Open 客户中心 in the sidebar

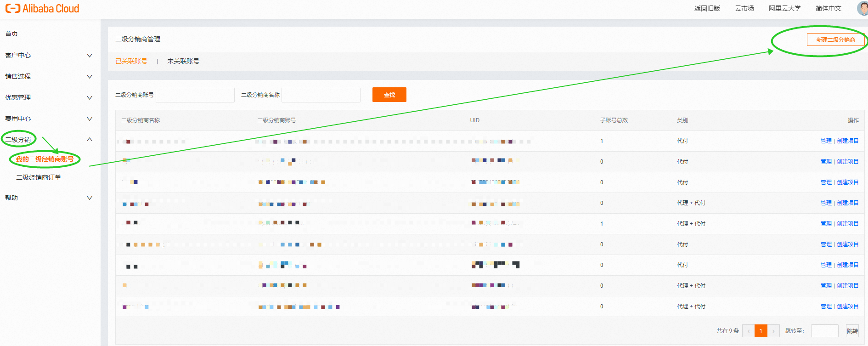(x=18, y=55)
